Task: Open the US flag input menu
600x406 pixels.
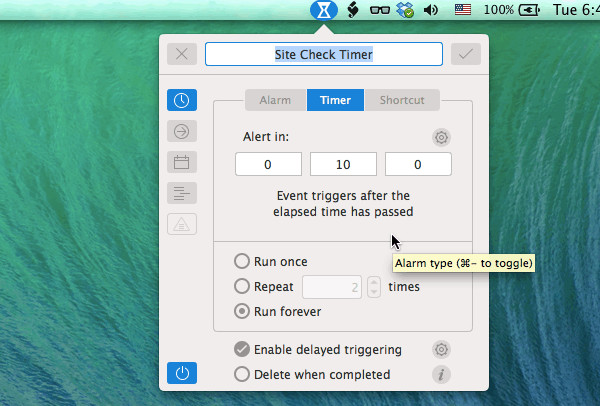Action: pyautogui.click(x=463, y=10)
